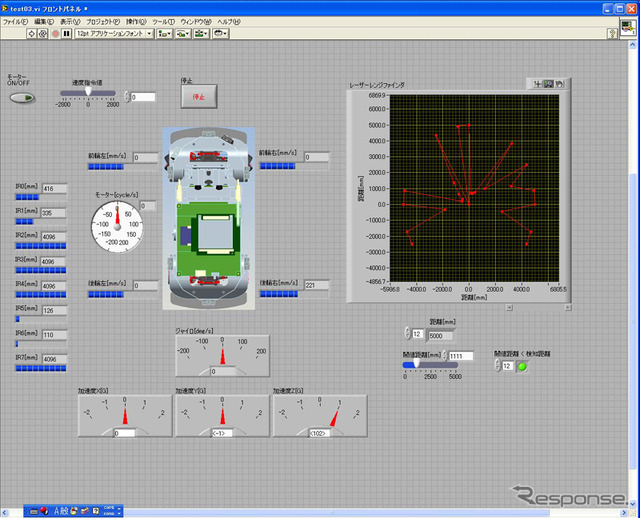Click the graph horizontal scrollbar right arrow
The height and width of the screenshot is (518, 640).
click(x=567, y=308)
